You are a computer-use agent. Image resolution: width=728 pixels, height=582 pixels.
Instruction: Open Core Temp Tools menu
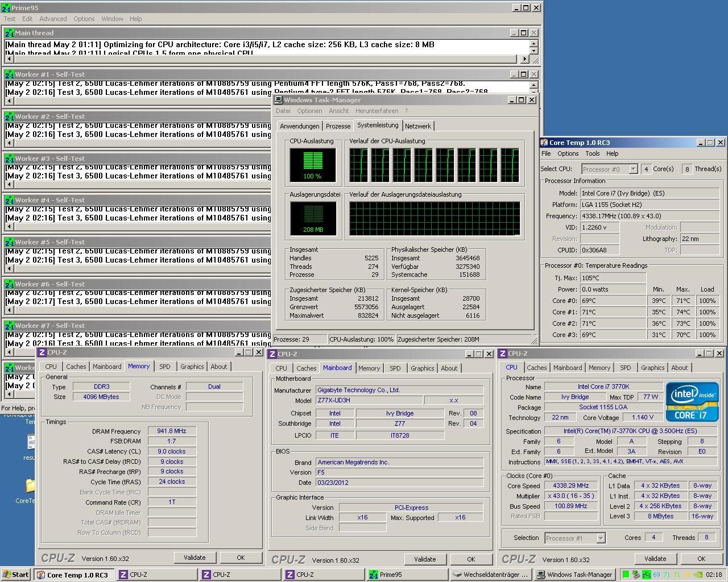click(x=593, y=153)
